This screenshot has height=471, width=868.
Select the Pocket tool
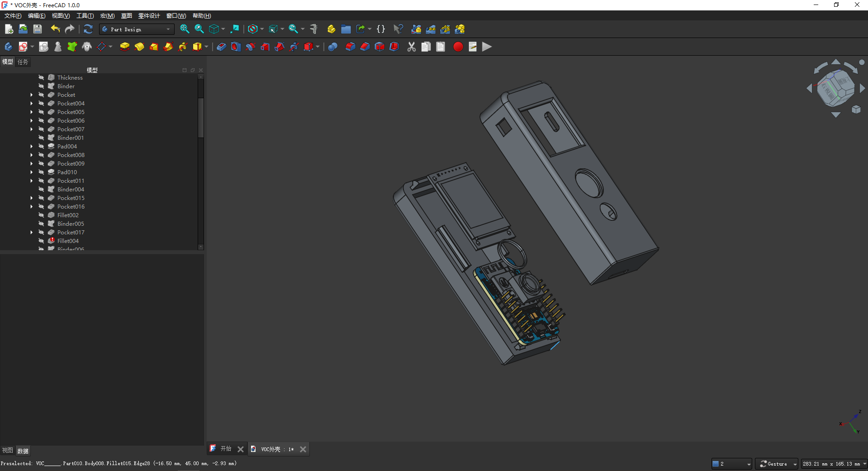click(x=221, y=47)
